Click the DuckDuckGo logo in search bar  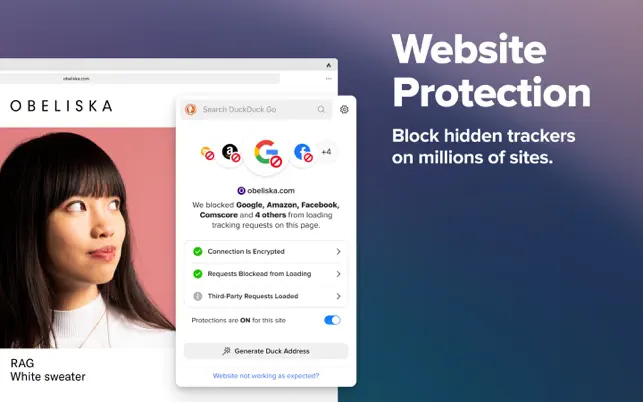coord(190,109)
